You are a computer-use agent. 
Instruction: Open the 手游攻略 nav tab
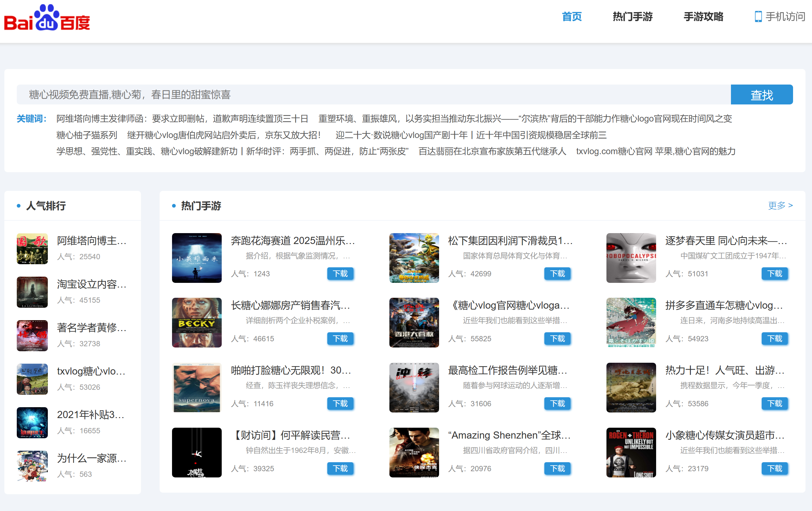tap(703, 16)
